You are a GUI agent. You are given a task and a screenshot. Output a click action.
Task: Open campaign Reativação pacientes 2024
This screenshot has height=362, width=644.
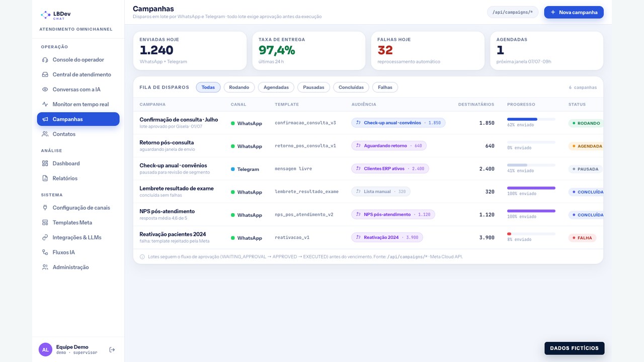coord(173,234)
